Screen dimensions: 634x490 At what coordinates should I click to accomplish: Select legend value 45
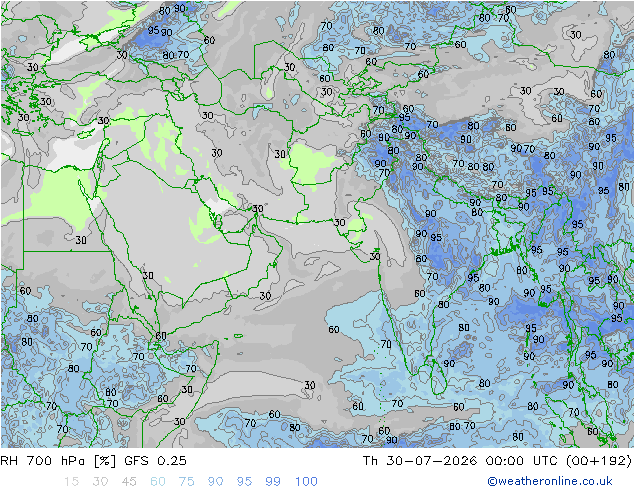[x=129, y=482]
